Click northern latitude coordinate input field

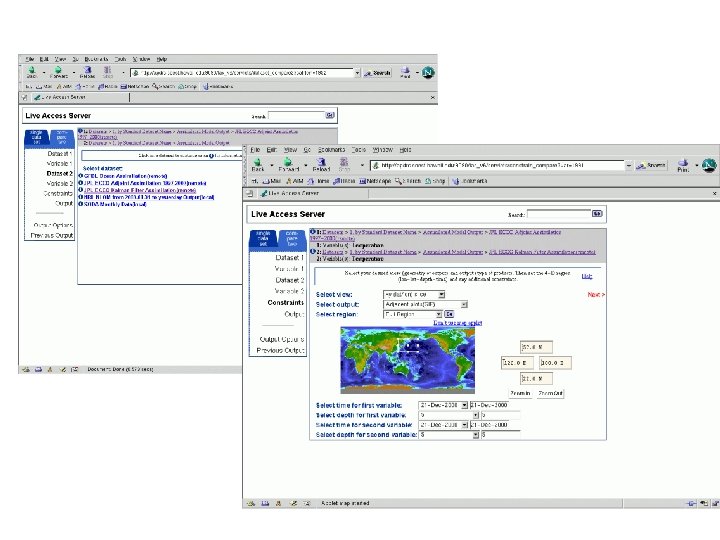click(x=536, y=347)
